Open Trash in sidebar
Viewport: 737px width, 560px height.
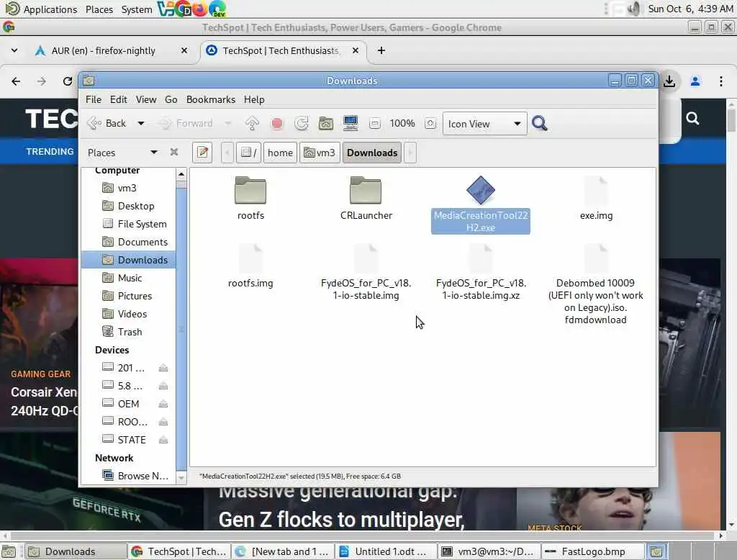(x=128, y=332)
